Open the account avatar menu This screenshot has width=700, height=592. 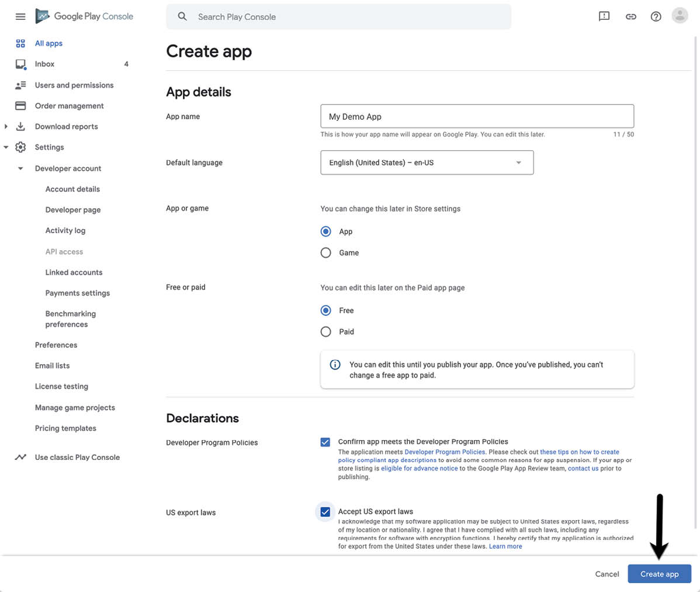[x=680, y=16]
